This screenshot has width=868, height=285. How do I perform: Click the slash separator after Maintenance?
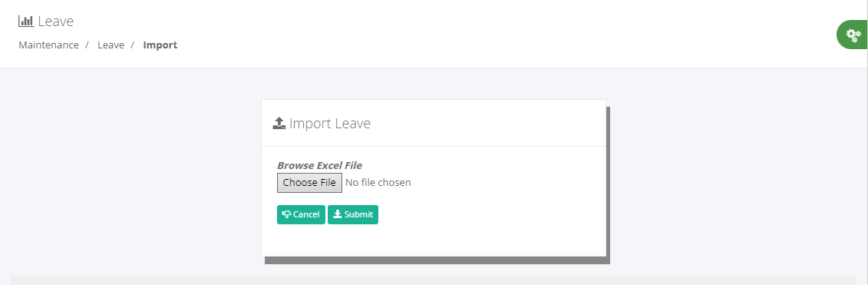click(x=87, y=45)
